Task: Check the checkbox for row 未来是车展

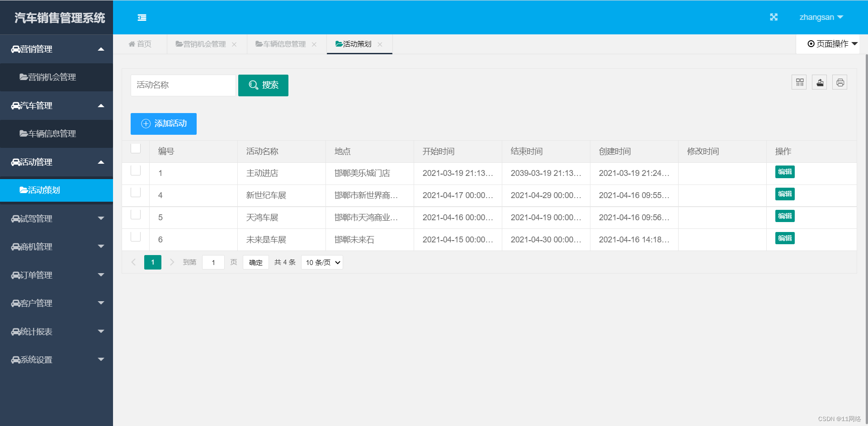Action: tap(136, 237)
